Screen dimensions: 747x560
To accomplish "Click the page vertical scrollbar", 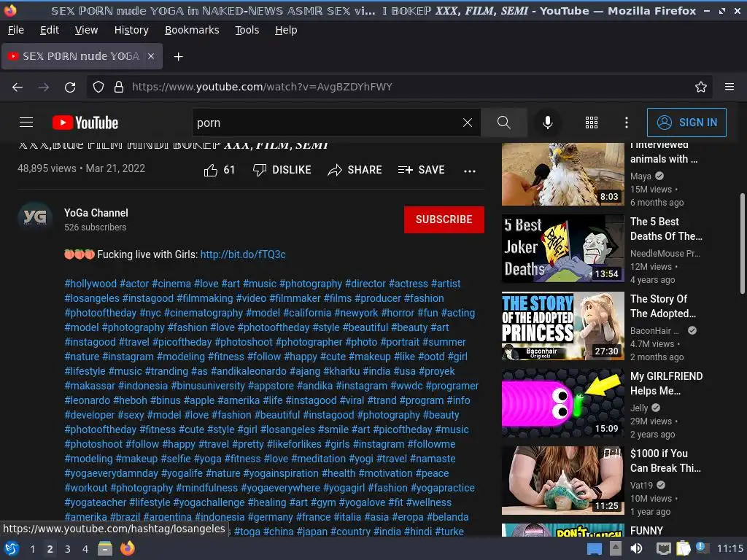I will (x=742, y=244).
